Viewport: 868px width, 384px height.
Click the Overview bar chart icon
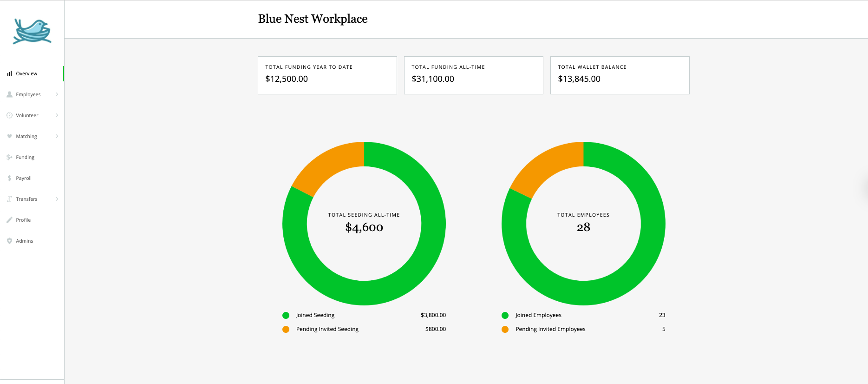pyautogui.click(x=9, y=73)
